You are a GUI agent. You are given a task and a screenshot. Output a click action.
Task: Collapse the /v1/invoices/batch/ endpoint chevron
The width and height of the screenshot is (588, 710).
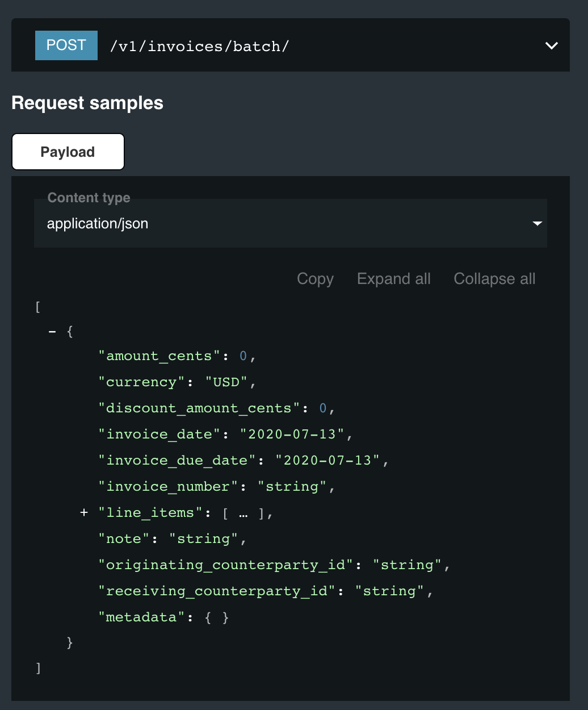coord(552,45)
